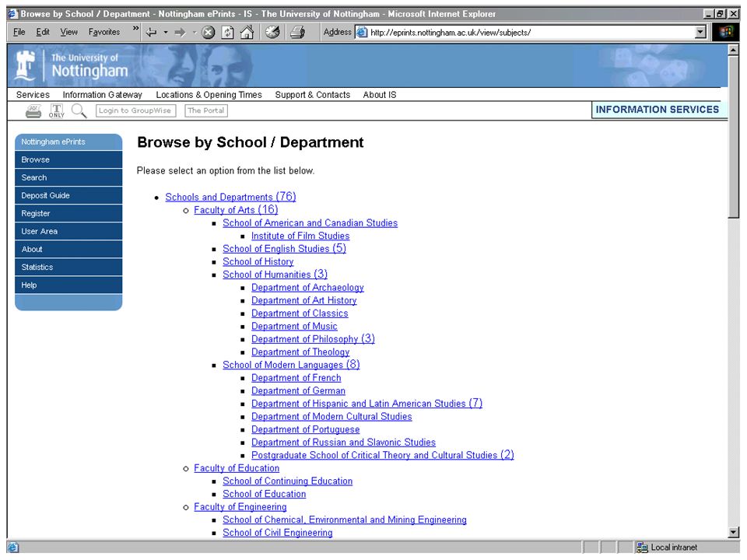
Task: Click the vertical scrollbar thumb
Action: pos(734,137)
